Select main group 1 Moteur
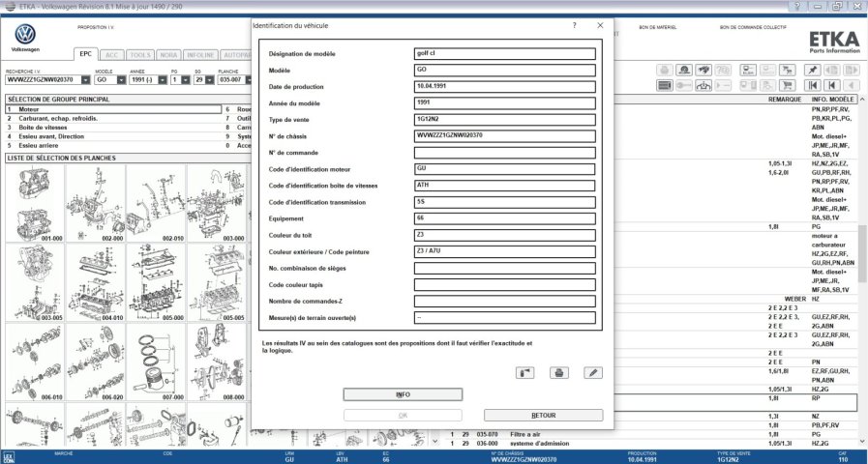The image size is (868, 464). tap(113, 109)
